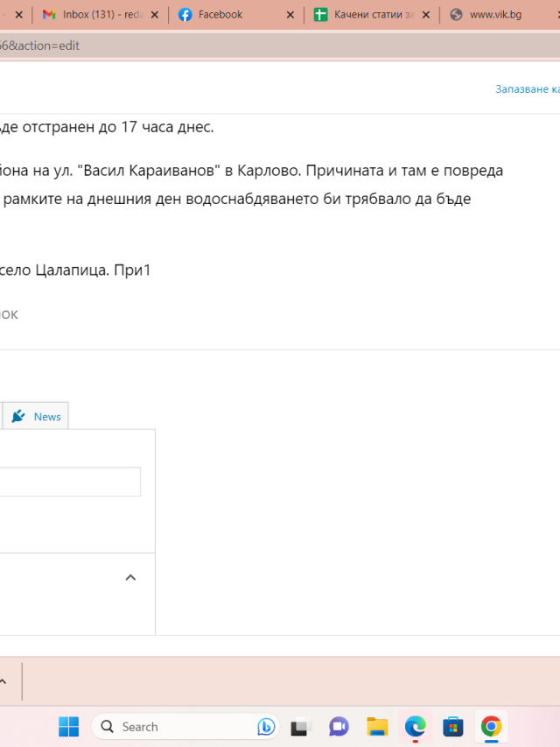The height and width of the screenshot is (747, 560).
Task: Expand the bottom bar caret arrow
Action: point(3,681)
